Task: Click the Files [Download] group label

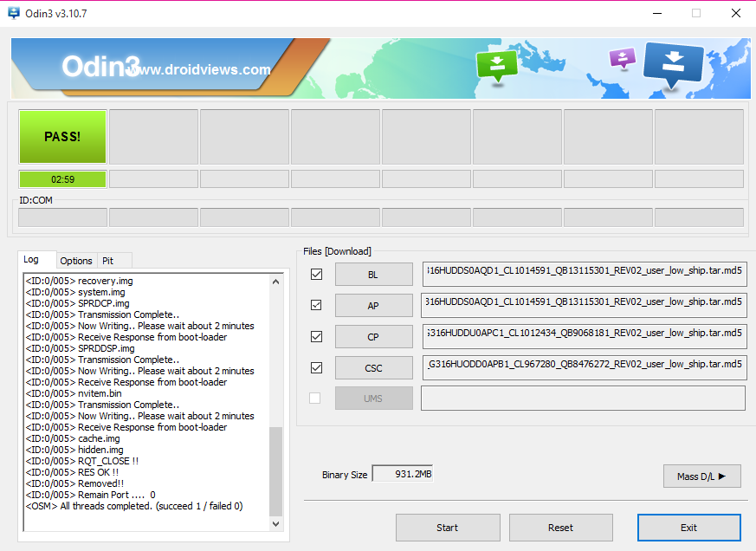Action: point(337,251)
